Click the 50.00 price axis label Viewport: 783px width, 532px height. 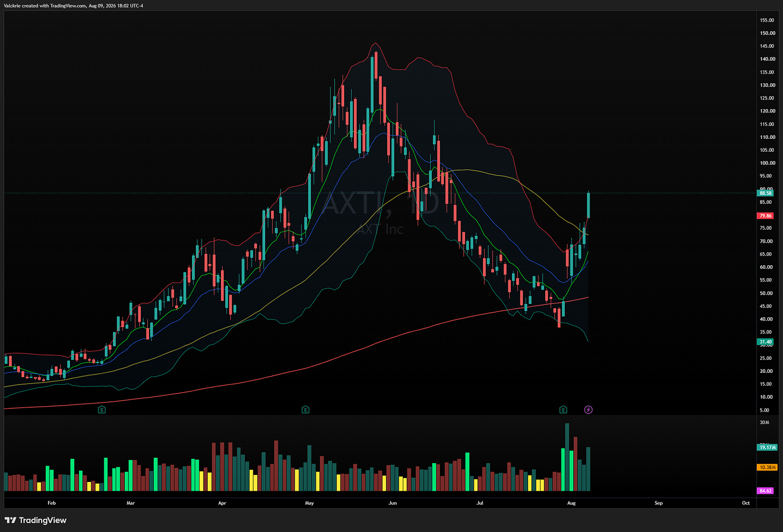tap(766, 293)
